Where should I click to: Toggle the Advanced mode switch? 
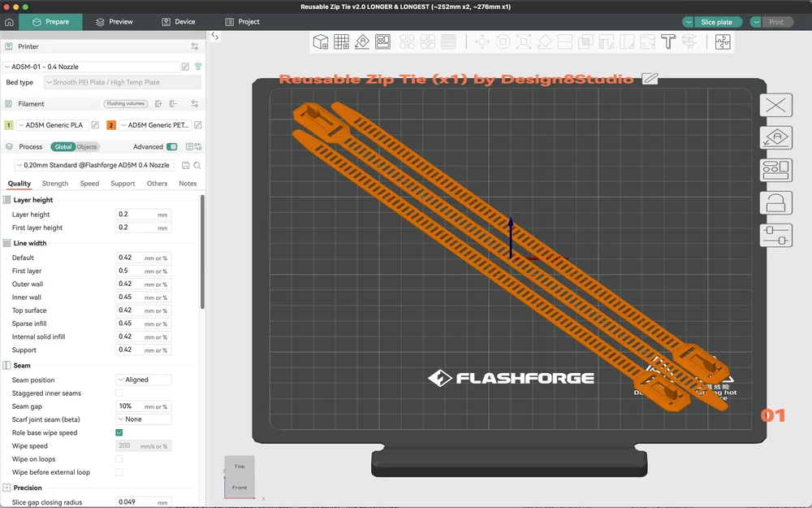tap(172, 146)
